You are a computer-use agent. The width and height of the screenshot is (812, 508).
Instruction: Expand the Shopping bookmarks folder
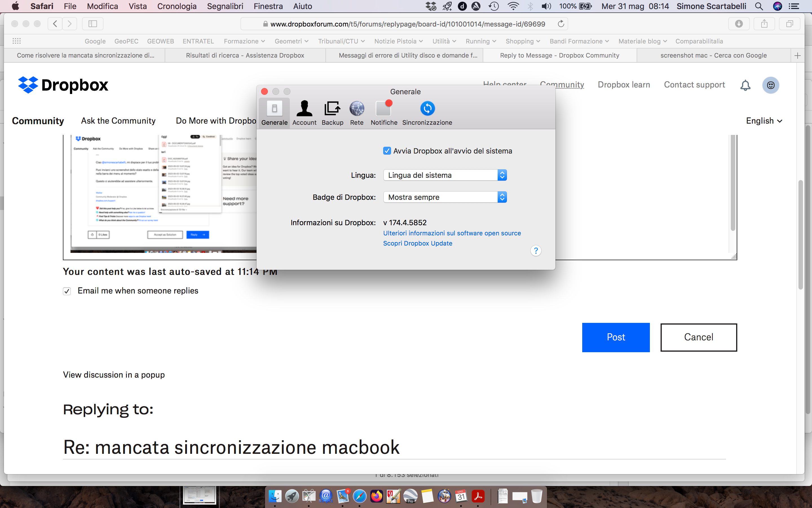(523, 41)
